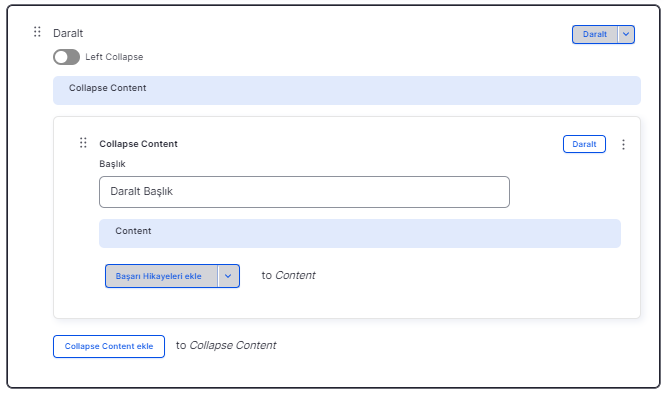Click the Daralt paragraph title text
Viewport: 664px width, 393px height.
pyautogui.click(x=68, y=33)
